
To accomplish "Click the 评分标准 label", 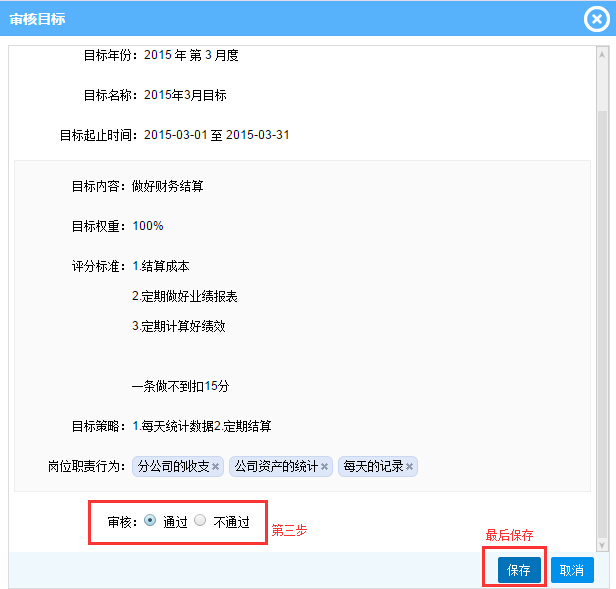I will 98,266.
